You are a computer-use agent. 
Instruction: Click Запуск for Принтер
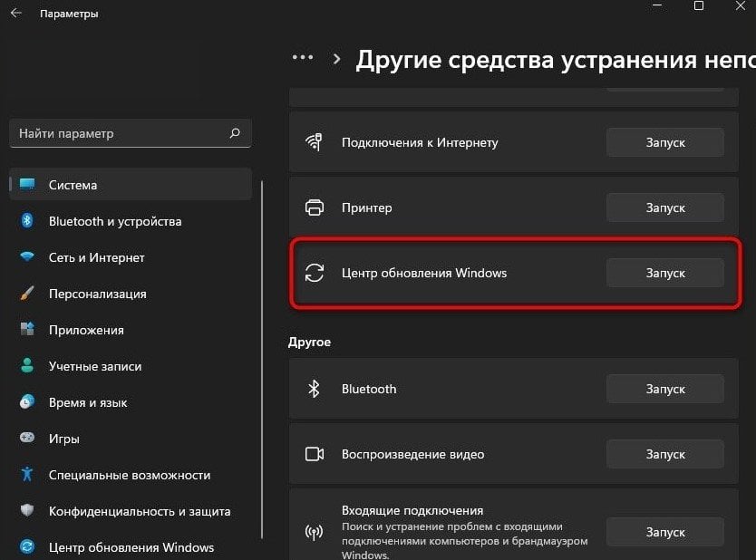(x=664, y=208)
